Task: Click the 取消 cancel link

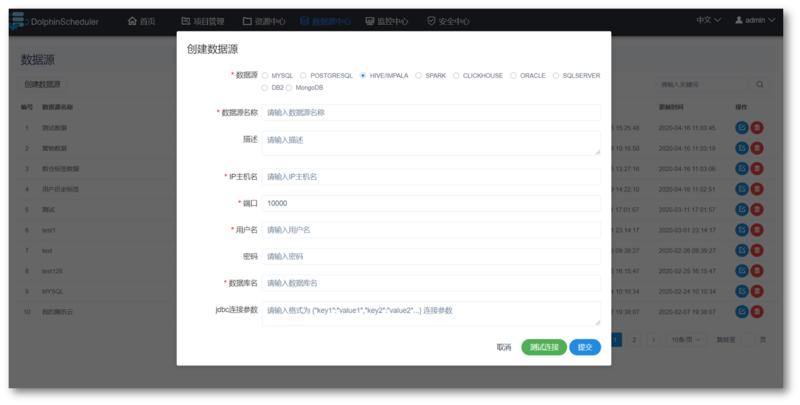Action: click(504, 347)
